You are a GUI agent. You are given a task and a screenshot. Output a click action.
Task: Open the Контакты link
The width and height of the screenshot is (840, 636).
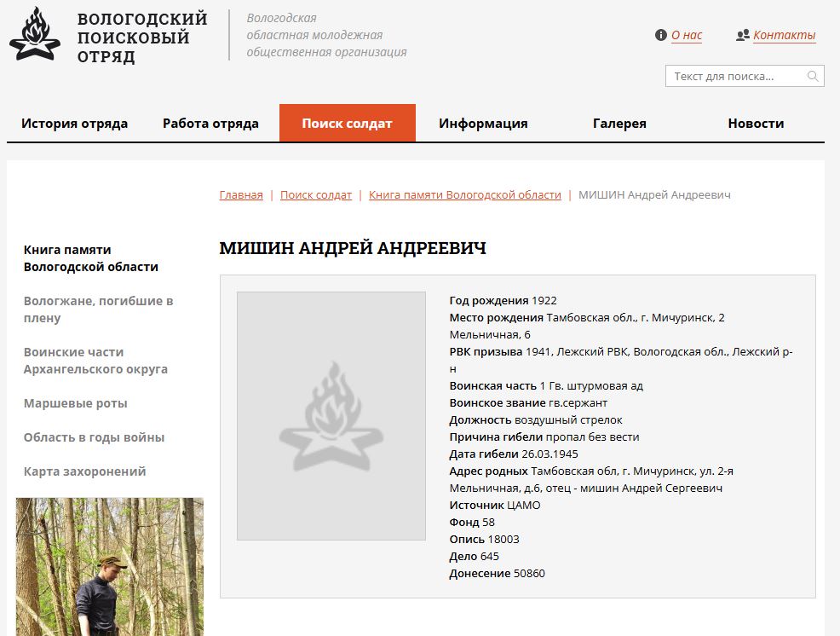[785, 36]
